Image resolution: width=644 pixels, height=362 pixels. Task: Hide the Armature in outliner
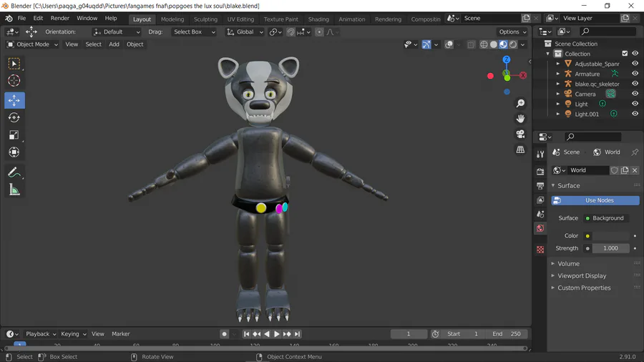tap(635, 74)
